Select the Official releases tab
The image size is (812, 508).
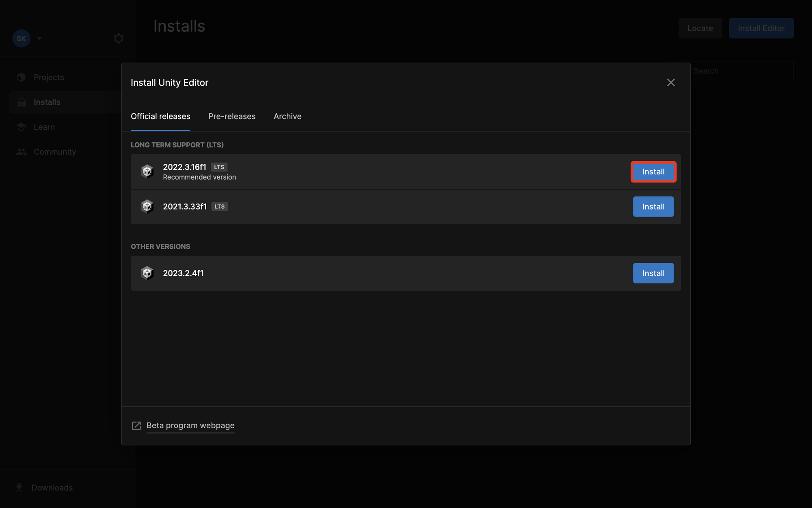point(160,116)
